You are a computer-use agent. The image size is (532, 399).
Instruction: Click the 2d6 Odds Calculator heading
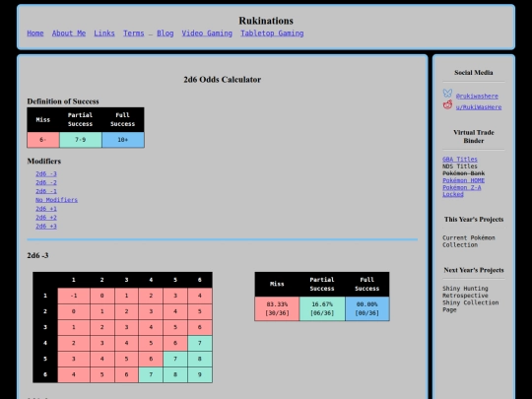tap(223, 80)
